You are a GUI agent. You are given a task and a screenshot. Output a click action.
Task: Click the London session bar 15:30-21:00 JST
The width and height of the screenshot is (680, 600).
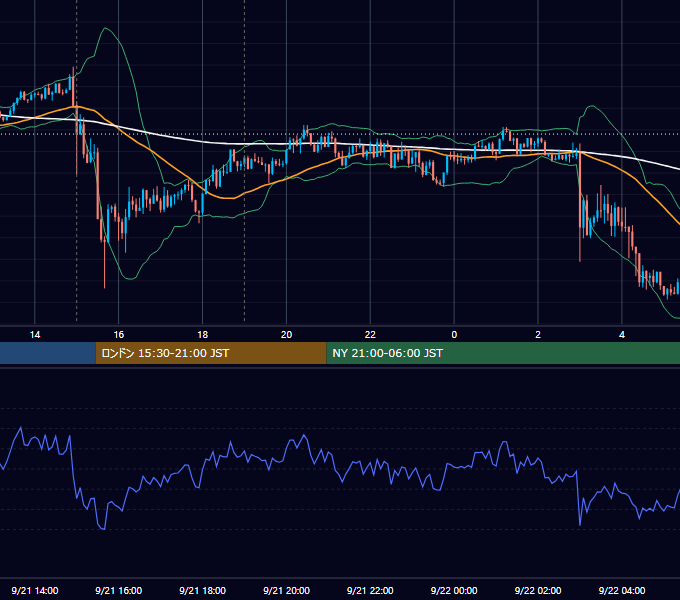point(211,353)
